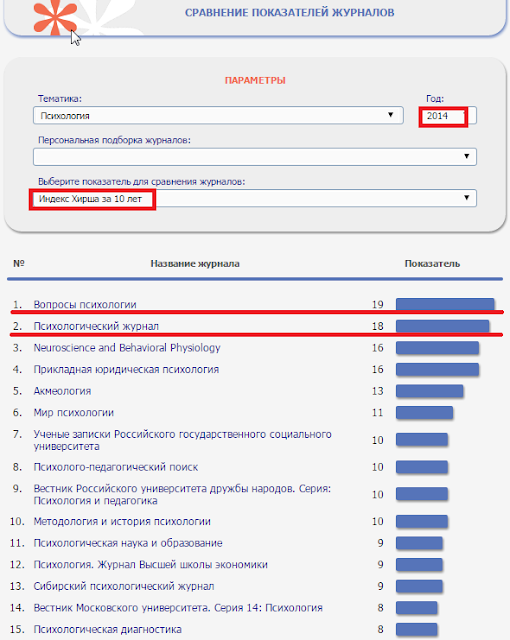
Task: Click indicator bar for Психологическая диагностика
Action: pyautogui.click(x=417, y=629)
